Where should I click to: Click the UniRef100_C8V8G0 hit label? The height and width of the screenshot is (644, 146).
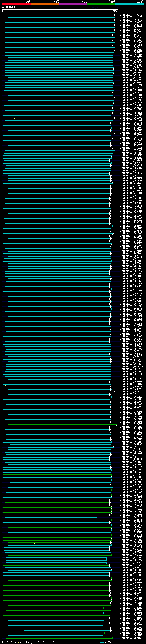click(131, 341)
